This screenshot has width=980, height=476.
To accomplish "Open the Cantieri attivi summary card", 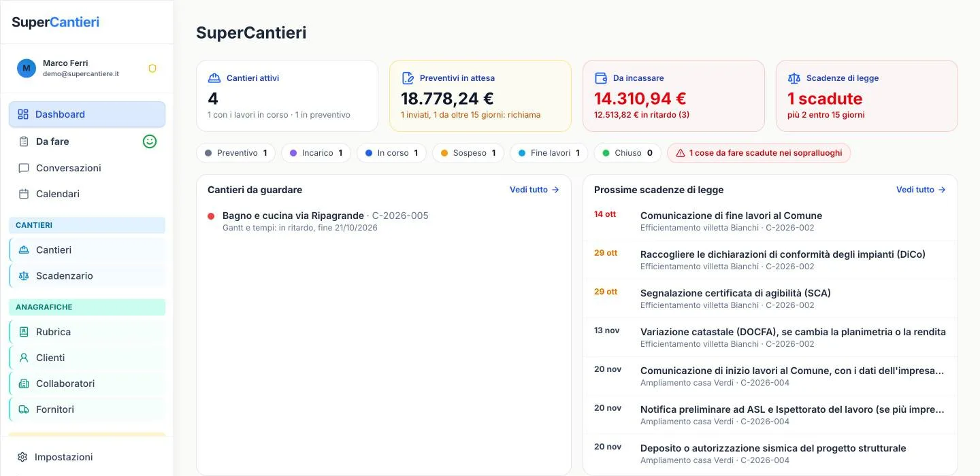I will point(287,96).
